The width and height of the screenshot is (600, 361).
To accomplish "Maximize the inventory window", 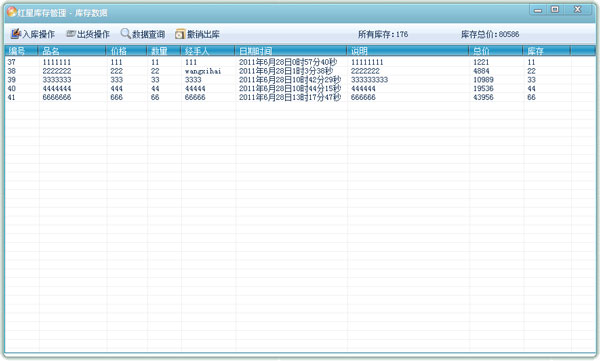I will [555, 10].
